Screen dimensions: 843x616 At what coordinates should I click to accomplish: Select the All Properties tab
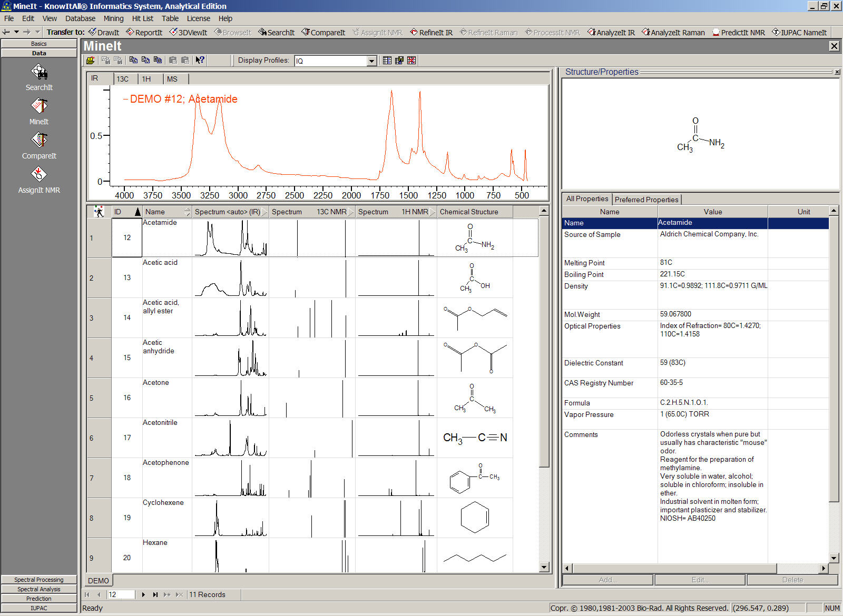click(x=587, y=198)
